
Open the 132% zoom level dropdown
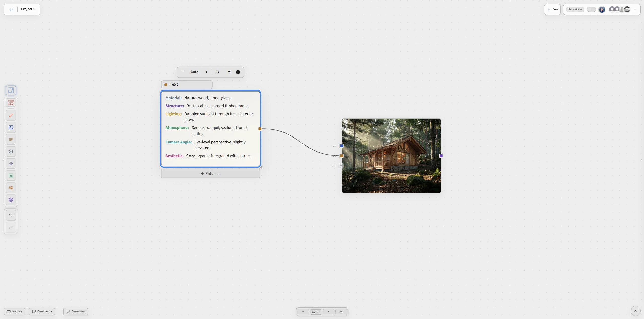click(316, 312)
